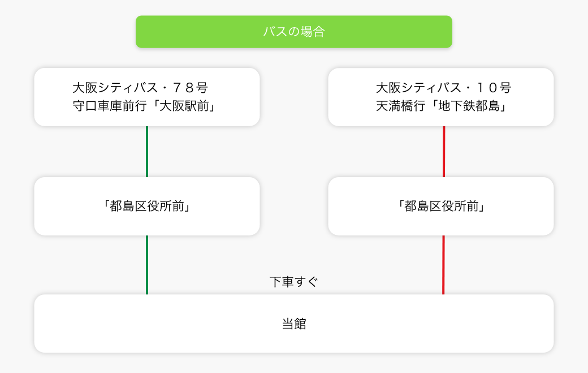
Task: Click 大阪シティバス name in the 10号 box
Action: (x=422, y=88)
